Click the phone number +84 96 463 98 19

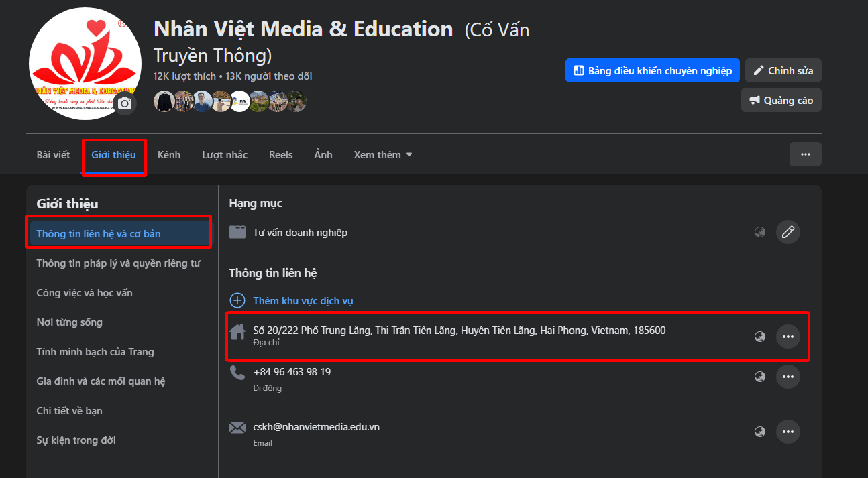[x=292, y=372]
